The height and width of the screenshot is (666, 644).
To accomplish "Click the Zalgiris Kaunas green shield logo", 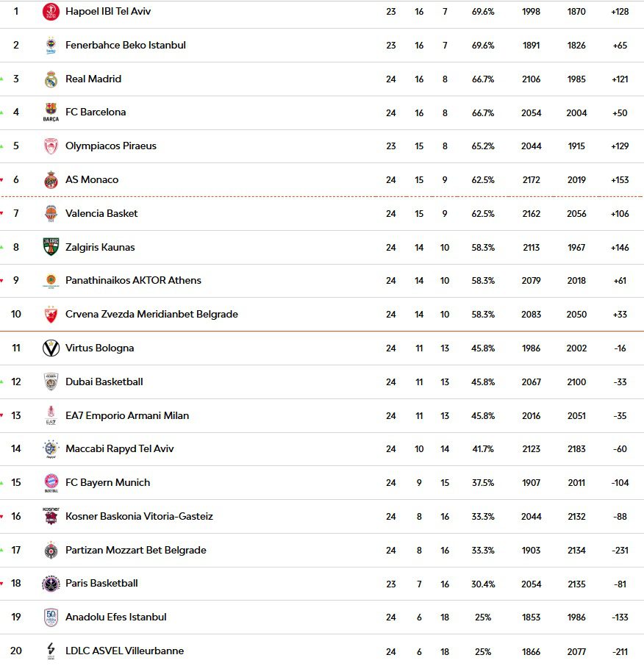I will point(51,247).
